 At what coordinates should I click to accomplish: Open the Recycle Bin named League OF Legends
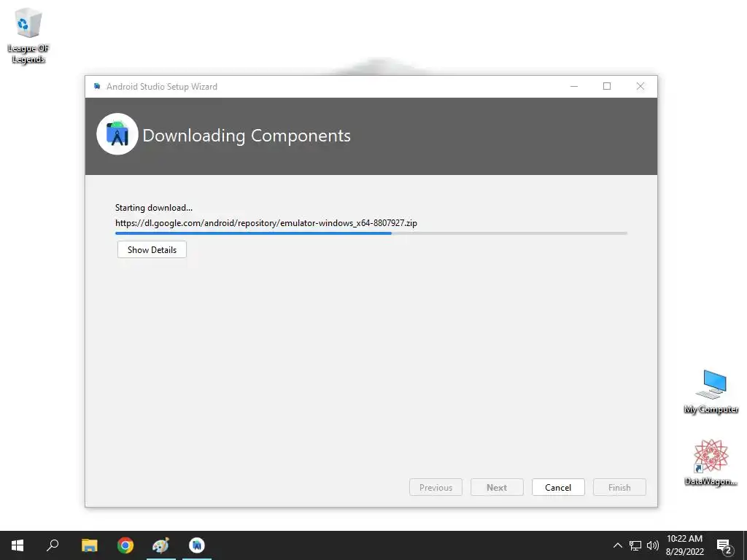click(28, 35)
